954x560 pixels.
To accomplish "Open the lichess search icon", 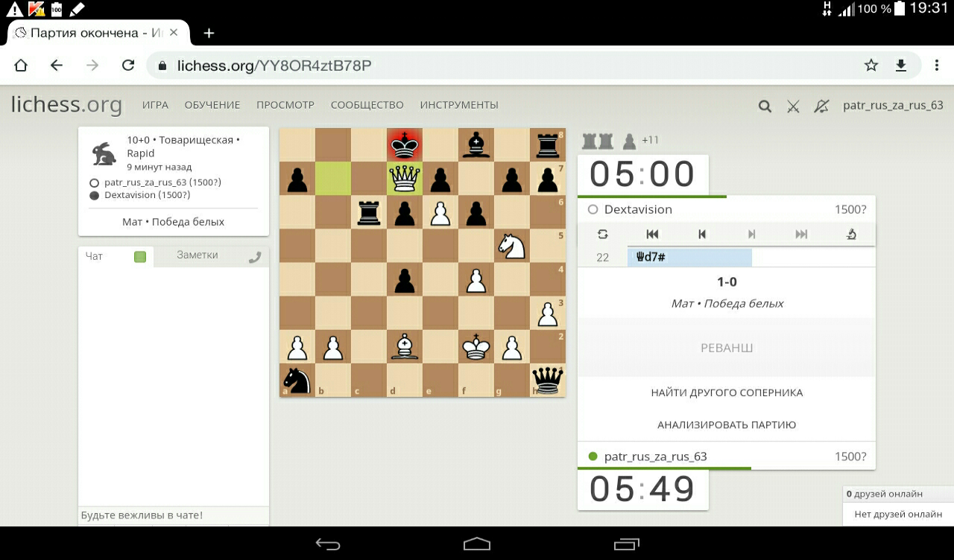I will [765, 106].
